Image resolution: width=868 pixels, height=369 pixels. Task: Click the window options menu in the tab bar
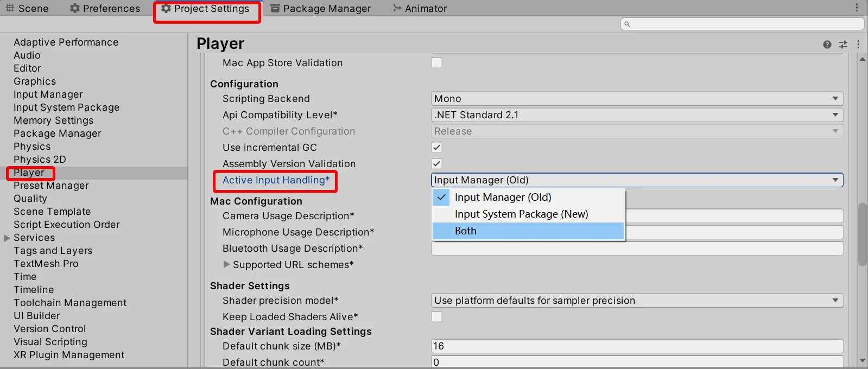(857, 8)
